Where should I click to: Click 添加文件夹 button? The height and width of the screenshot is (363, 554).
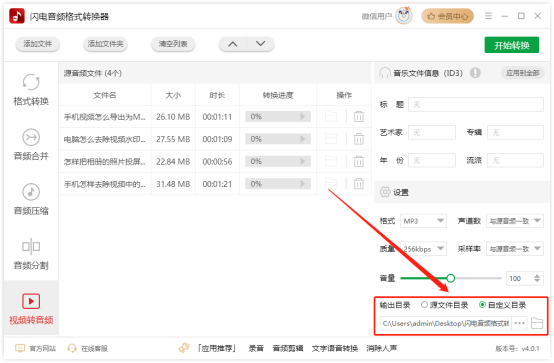tap(105, 44)
